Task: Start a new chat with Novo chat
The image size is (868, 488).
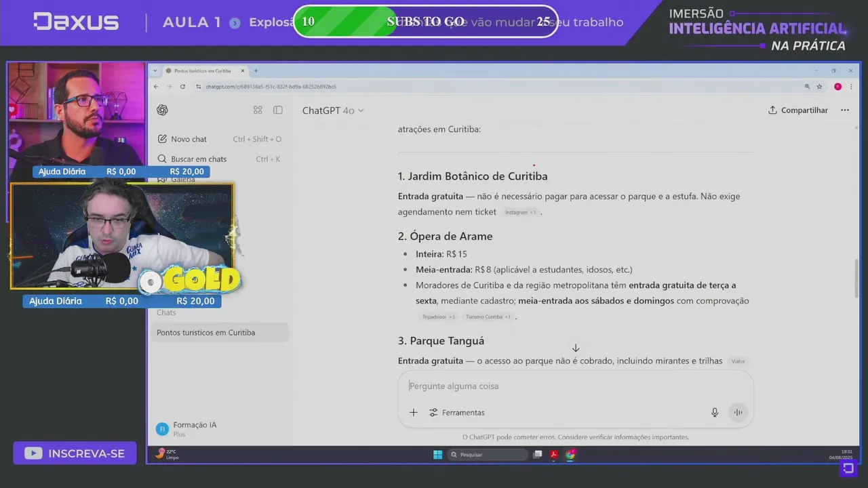Action: click(220, 139)
